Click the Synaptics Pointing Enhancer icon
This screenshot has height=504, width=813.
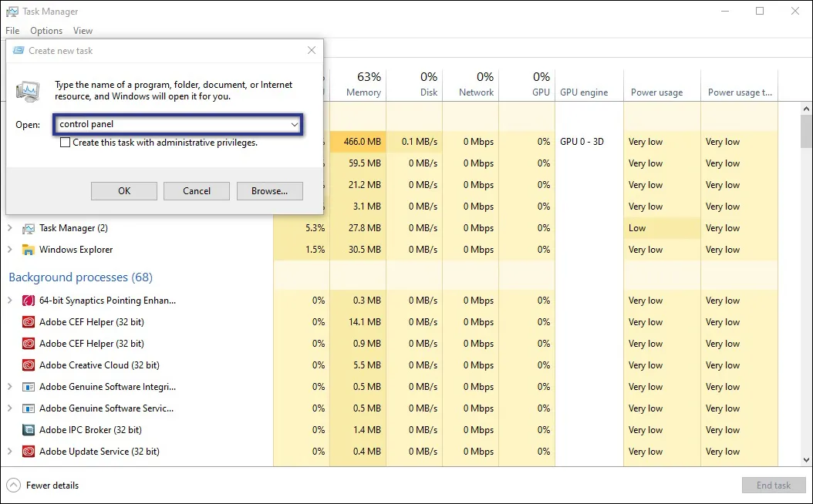tap(29, 301)
